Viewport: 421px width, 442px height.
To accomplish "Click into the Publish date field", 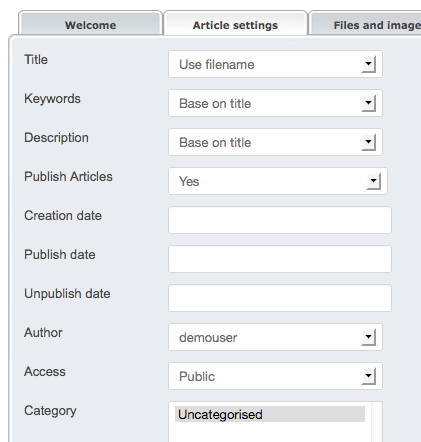I will (280, 259).
